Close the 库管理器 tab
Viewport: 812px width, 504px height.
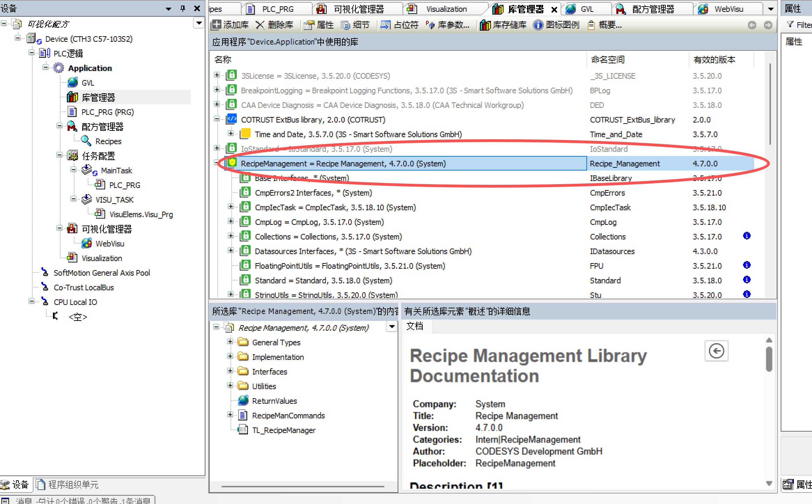coord(554,10)
